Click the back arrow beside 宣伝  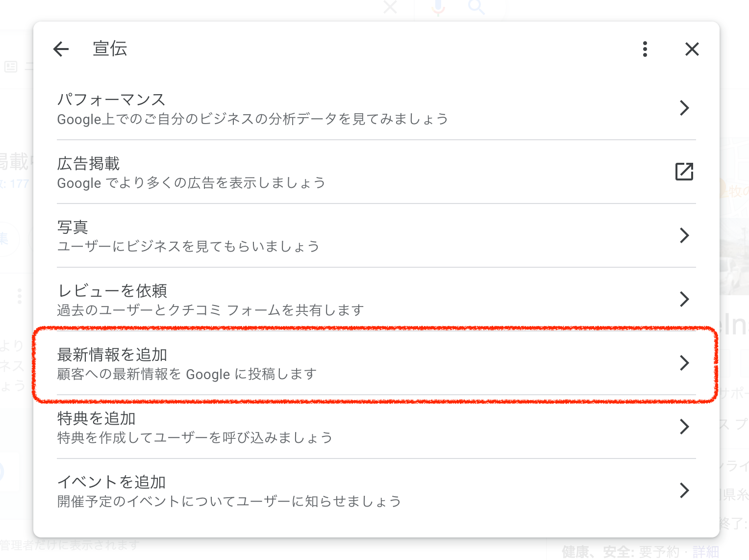pyautogui.click(x=61, y=49)
